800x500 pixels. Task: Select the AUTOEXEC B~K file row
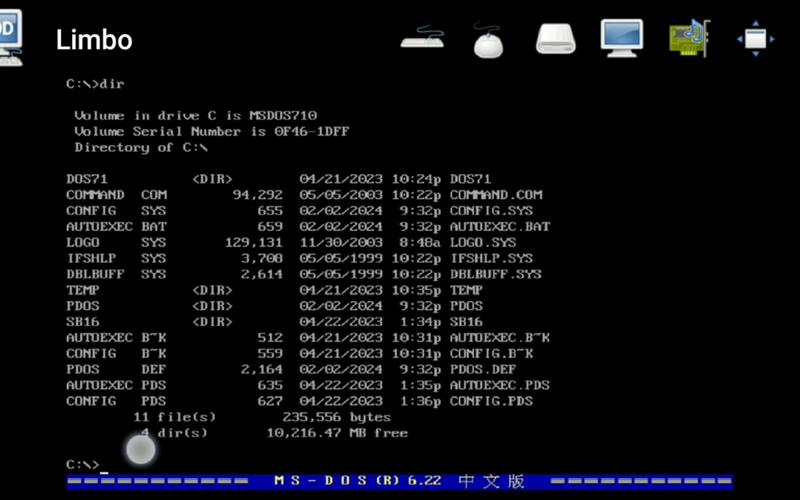click(308, 337)
